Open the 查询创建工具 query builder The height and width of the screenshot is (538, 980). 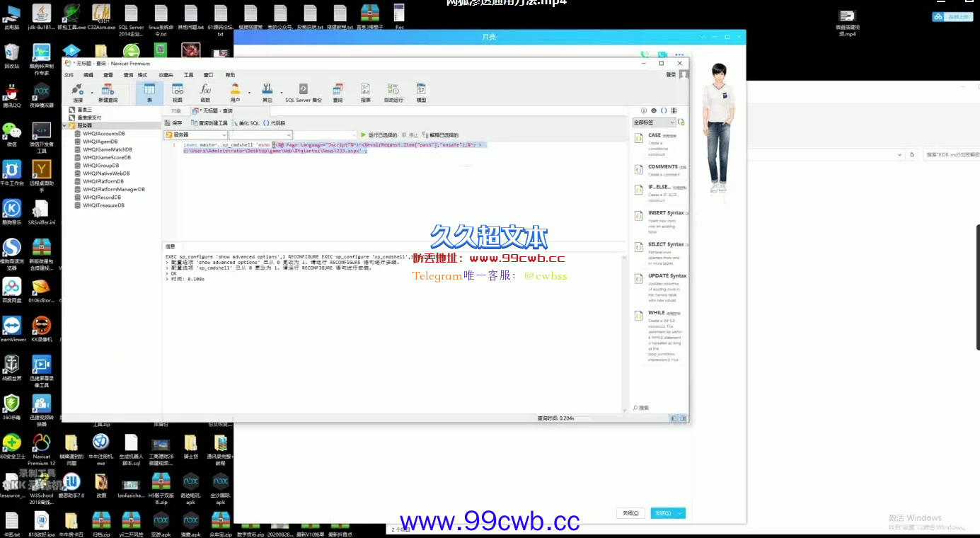209,123
